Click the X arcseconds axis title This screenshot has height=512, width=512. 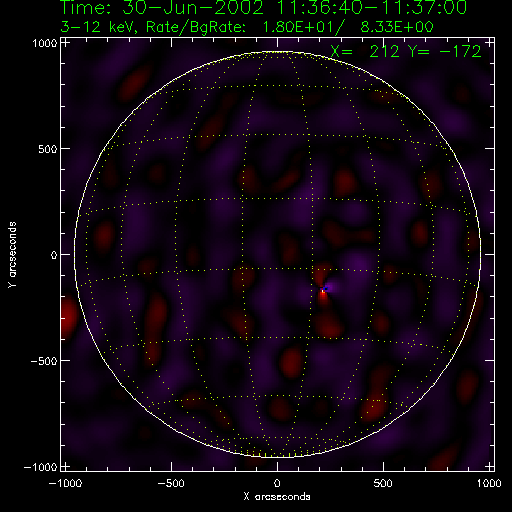coord(277,497)
